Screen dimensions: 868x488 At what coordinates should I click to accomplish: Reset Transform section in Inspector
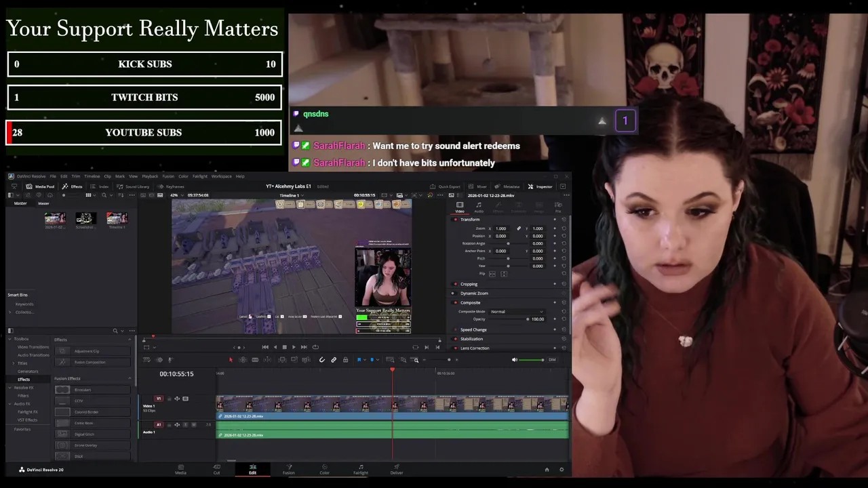pyautogui.click(x=564, y=220)
